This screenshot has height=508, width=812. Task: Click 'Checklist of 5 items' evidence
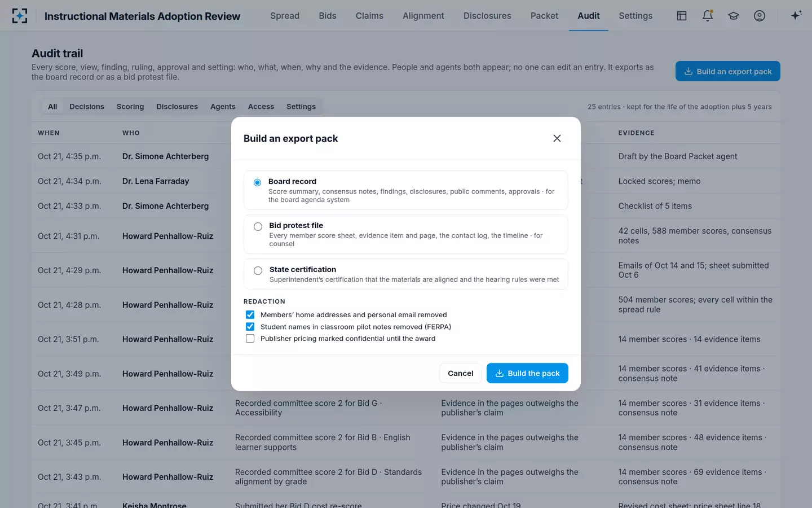tap(655, 206)
